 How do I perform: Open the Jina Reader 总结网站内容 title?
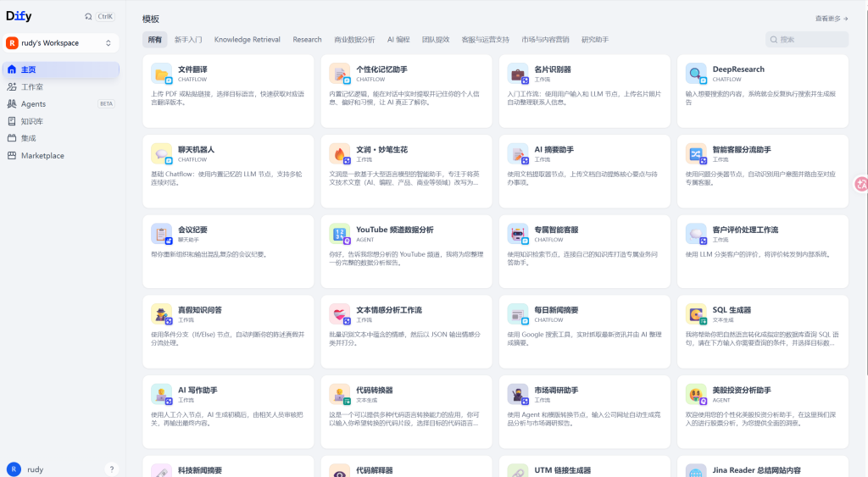tap(756, 470)
